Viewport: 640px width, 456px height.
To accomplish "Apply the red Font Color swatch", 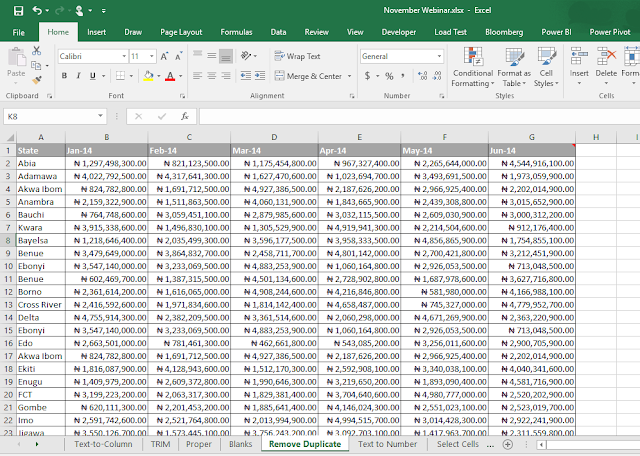I will pos(171,76).
